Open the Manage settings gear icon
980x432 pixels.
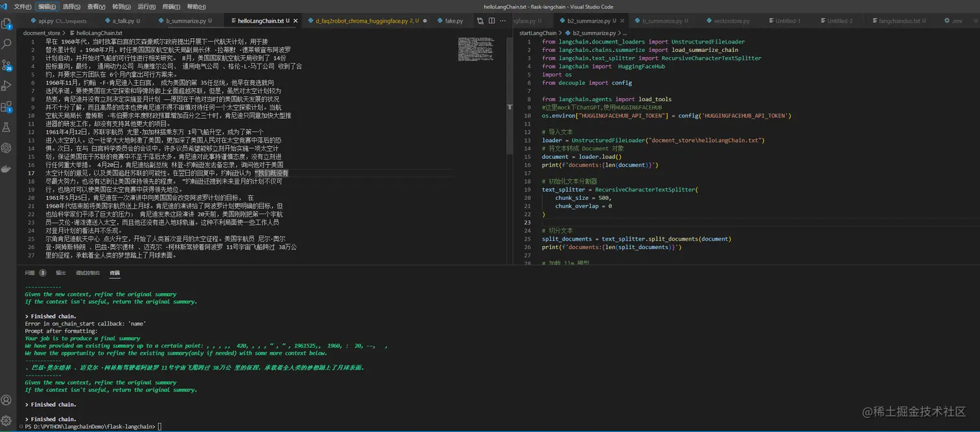pyautogui.click(x=7, y=420)
